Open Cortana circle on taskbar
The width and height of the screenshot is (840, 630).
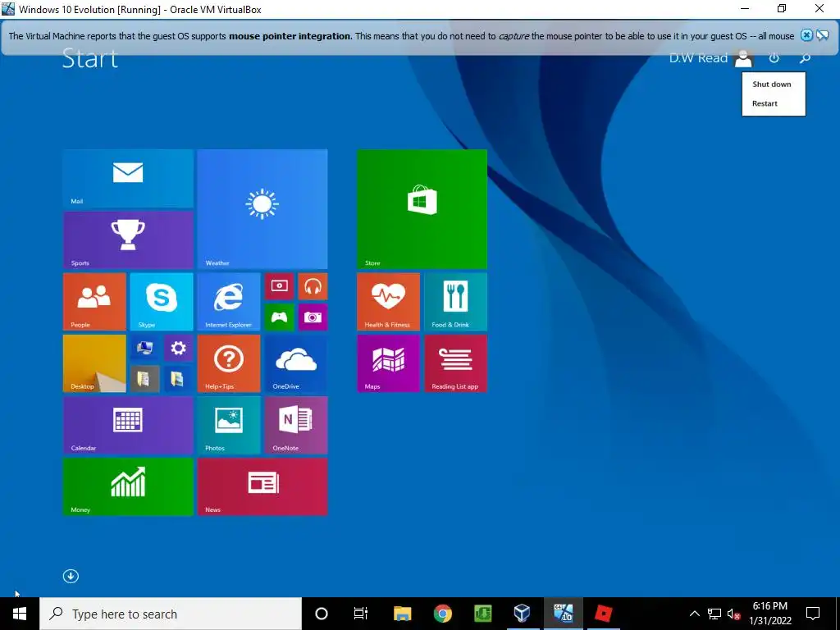[322, 614]
